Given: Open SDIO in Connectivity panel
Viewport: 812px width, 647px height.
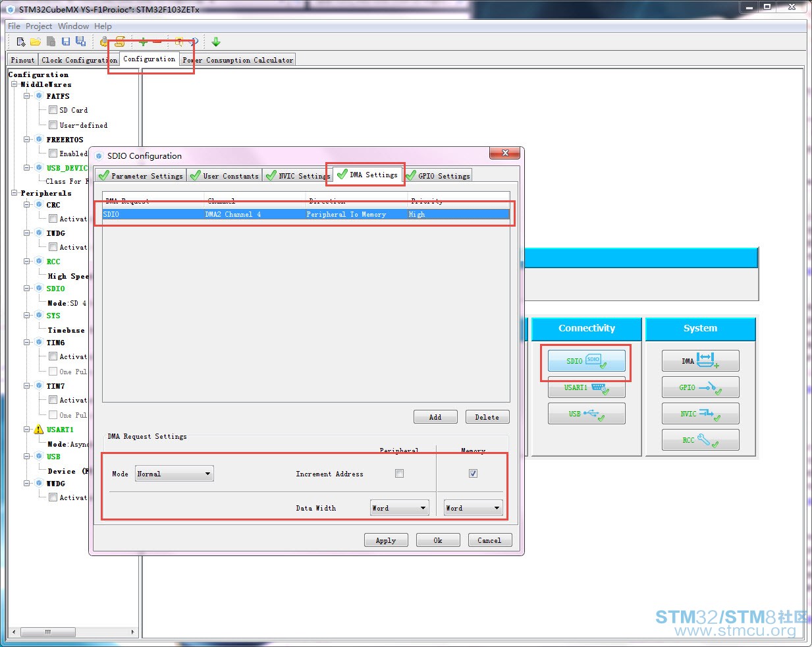Looking at the screenshot, I should 587,361.
